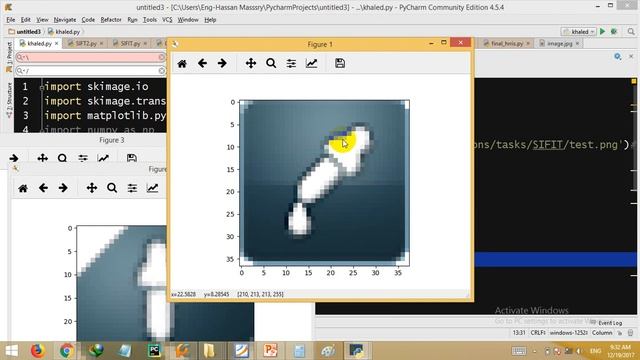Open PyCharm from the taskbar

tap(154, 351)
